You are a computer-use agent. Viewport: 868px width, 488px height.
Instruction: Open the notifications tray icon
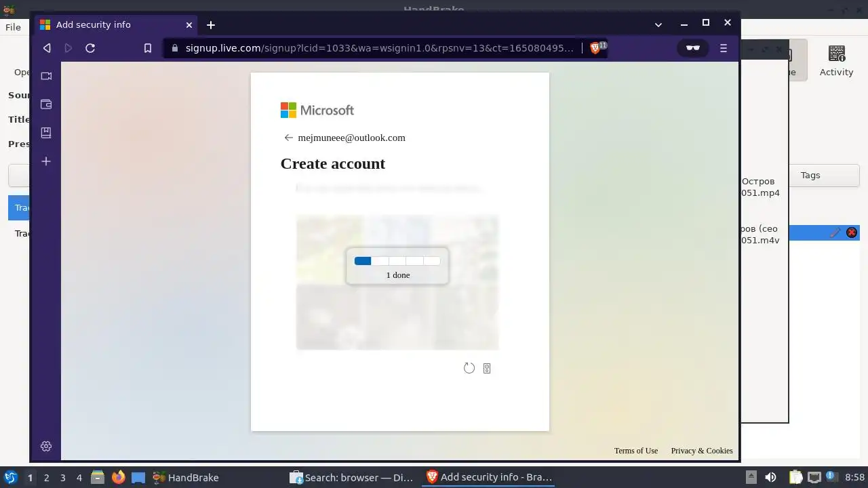click(831, 476)
